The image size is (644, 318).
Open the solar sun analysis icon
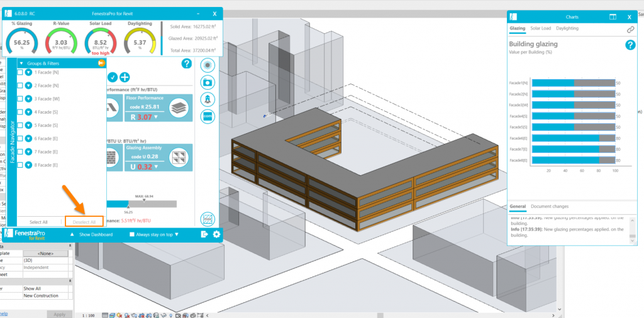click(x=208, y=65)
